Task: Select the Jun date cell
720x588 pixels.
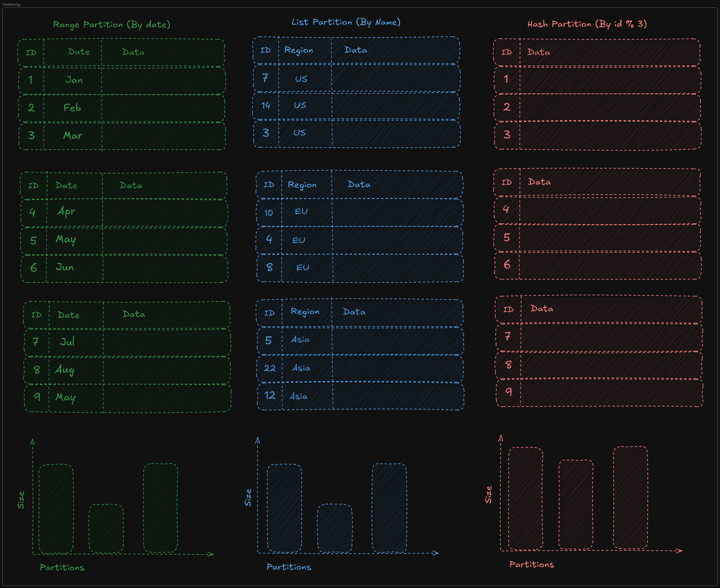Action: pos(65,267)
